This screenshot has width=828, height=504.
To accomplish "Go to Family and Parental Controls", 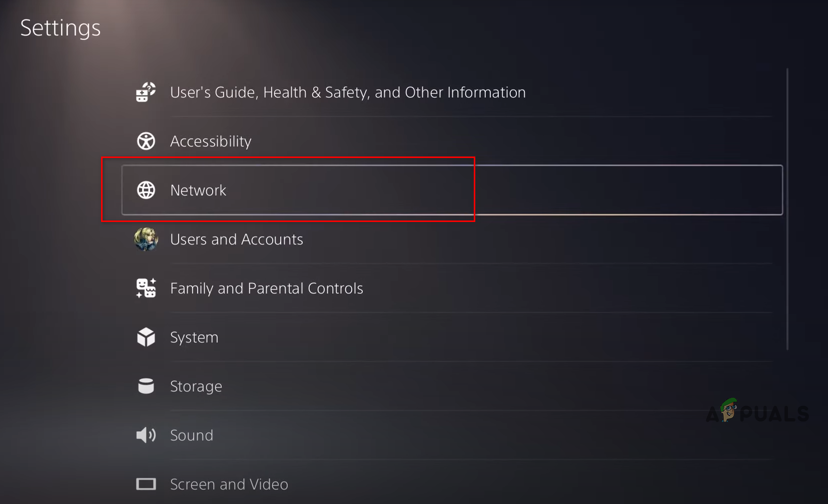I will pyautogui.click(x=267, y=288).
